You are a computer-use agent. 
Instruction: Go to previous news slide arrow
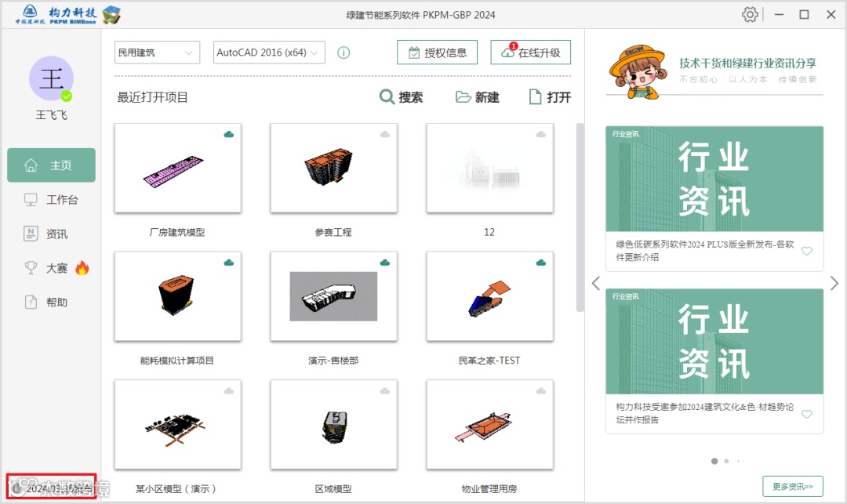[596, 283]
